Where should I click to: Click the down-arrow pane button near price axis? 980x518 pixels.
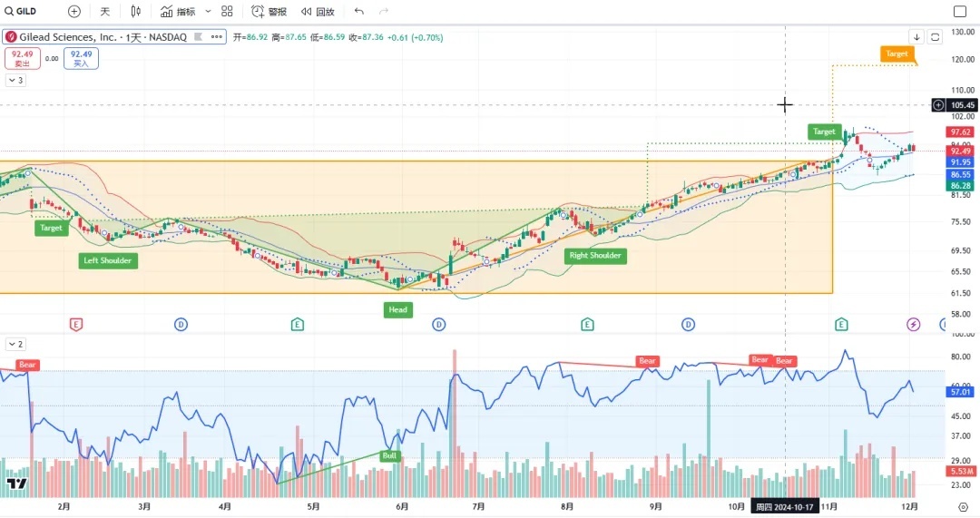tap(916, 37)
